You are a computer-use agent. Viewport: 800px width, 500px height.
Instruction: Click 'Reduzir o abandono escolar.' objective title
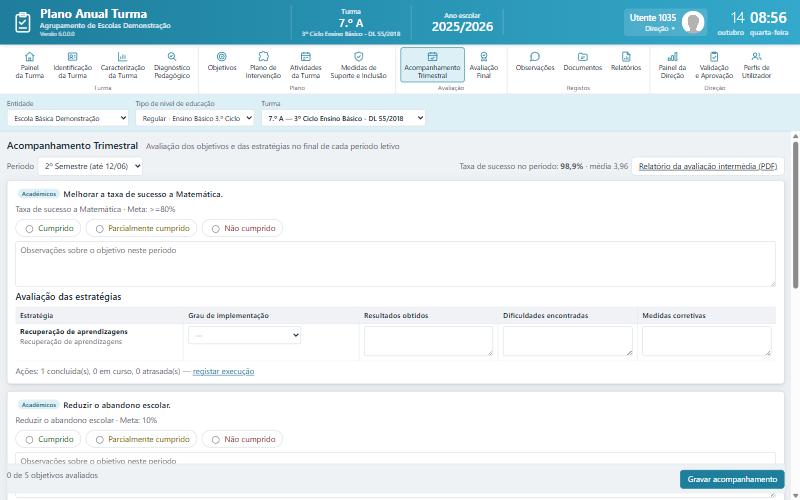click(x=117, y=405)
